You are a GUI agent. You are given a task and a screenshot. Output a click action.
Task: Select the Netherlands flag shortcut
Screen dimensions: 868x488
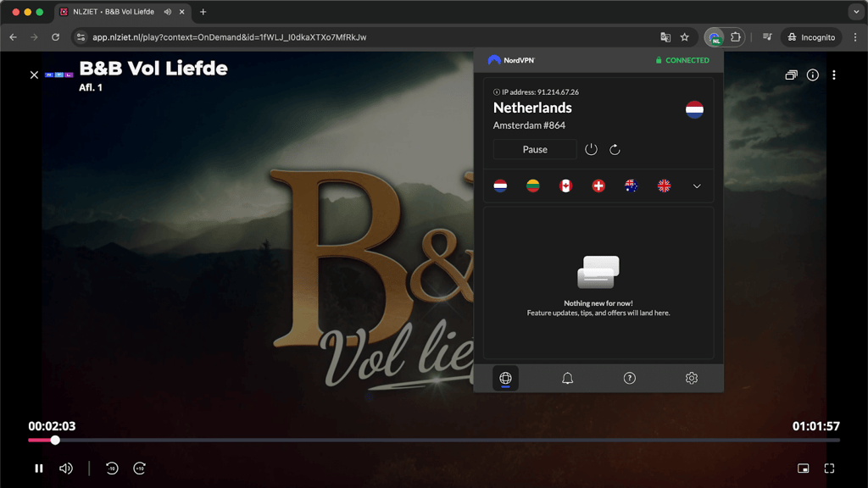[500, 186]
